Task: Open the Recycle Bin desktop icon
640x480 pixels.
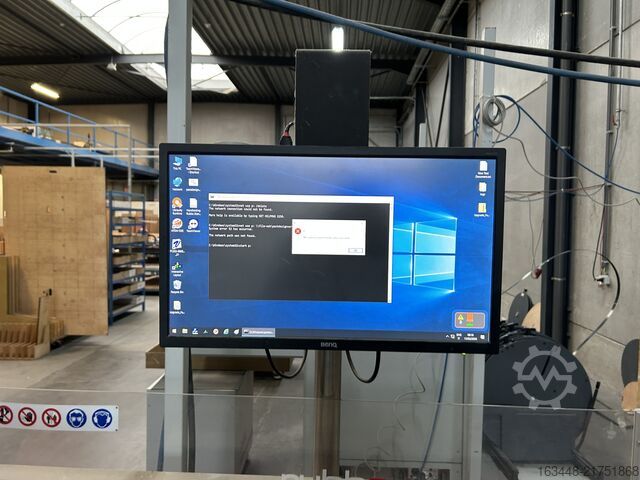Action: click(177, 287)
